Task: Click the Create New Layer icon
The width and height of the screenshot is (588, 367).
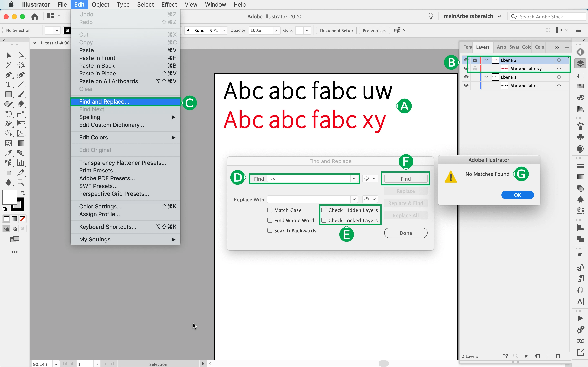Action: (x=548, y=356)
